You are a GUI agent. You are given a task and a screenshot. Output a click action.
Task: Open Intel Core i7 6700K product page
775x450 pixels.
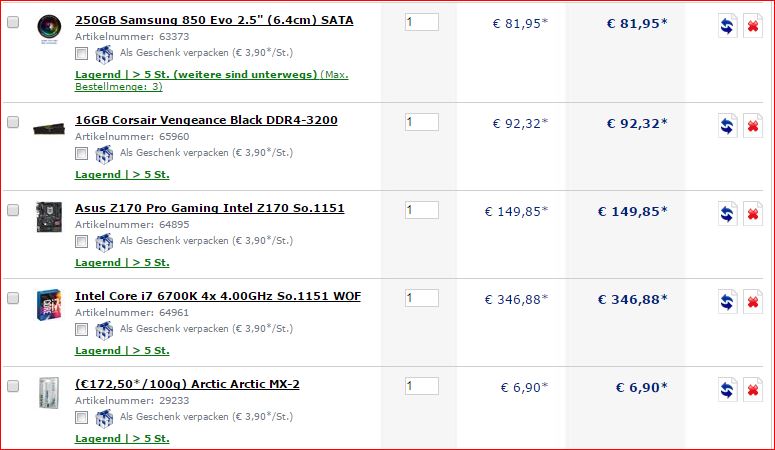[x=218, y=296]
